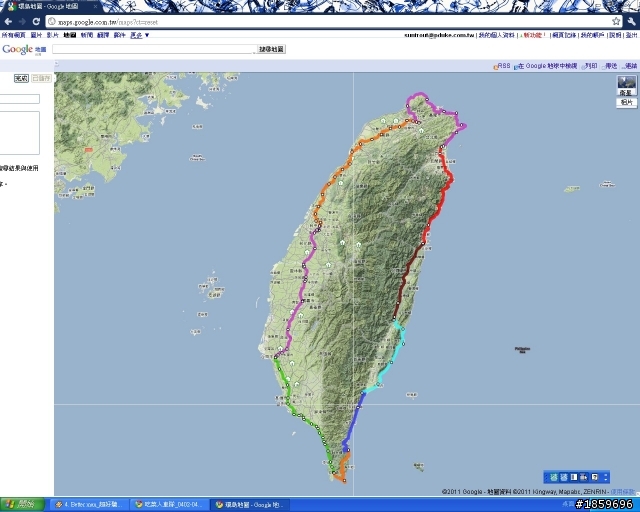640x512 pixels.
Task: Switch to the 衛星 satellite view thumbnail
Action: pyautogui.click(x=626, y=86)
